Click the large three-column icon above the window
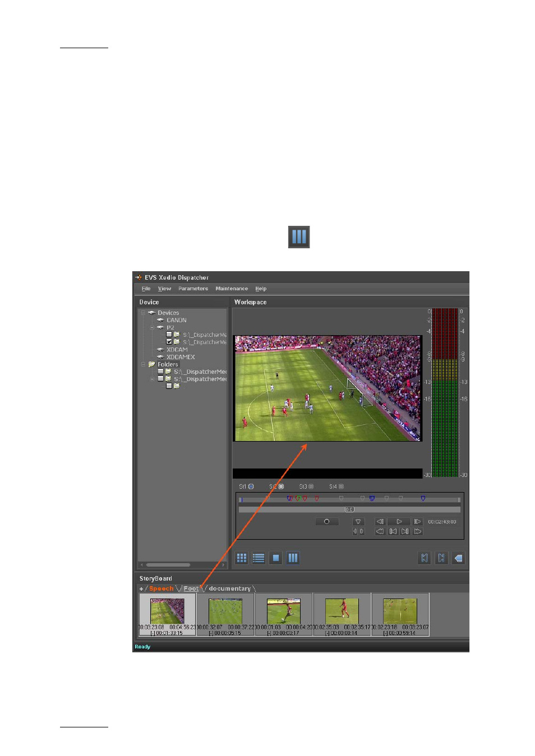535x756 pixels. (x=299, y=237)
